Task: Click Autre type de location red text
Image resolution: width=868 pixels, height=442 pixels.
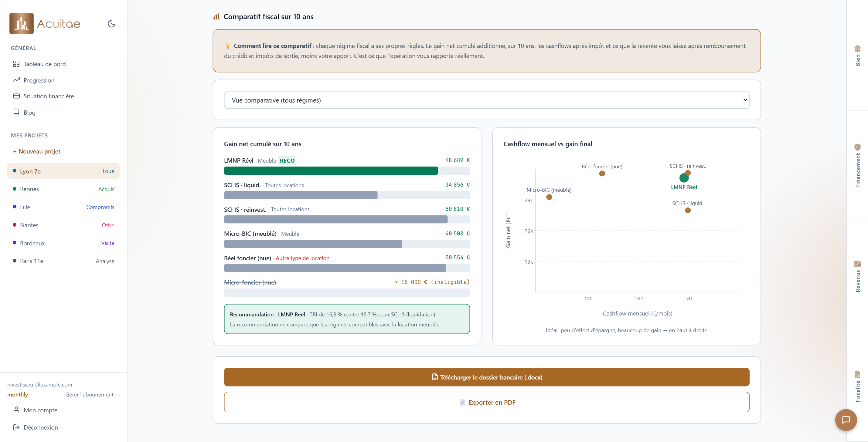Action: tap(303, 258)
